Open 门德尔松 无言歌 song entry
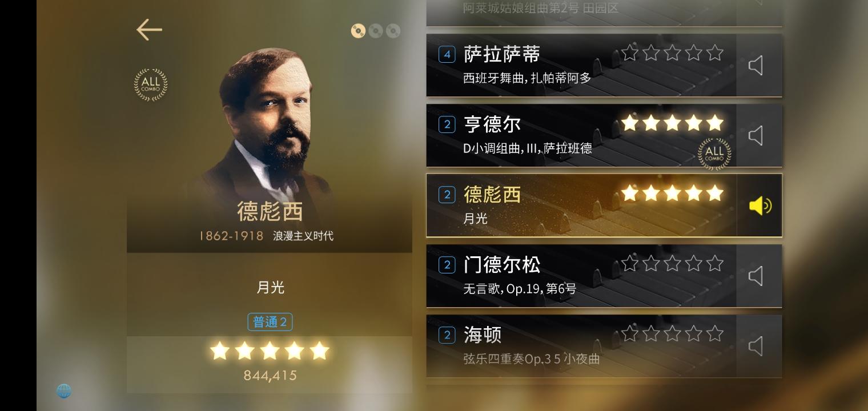868x411 pixels. [581, 276]
